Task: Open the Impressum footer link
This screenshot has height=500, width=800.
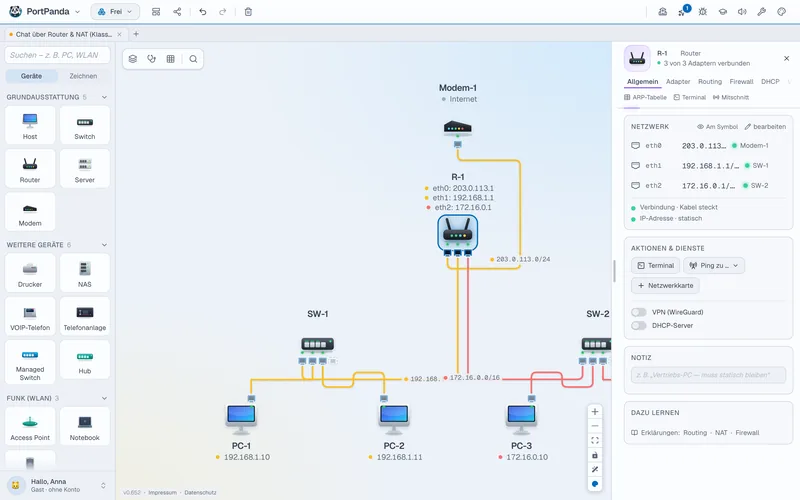Action: (x=162, y=493)
